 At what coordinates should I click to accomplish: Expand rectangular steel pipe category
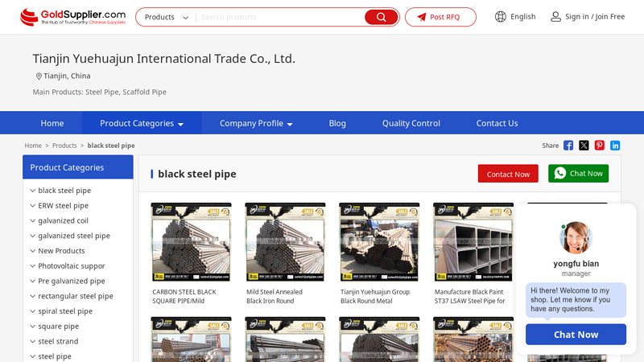point(32,296)
